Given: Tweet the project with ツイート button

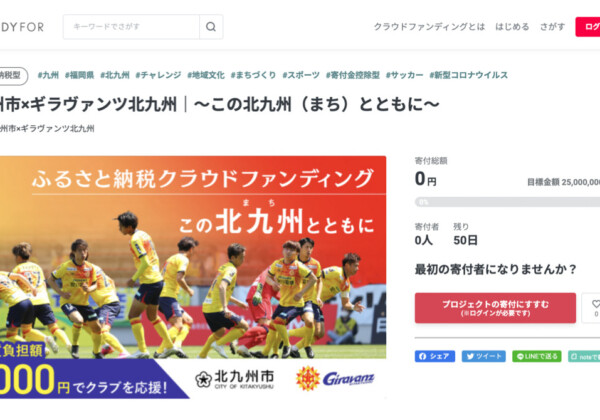Looking at the screenshot, I should click(484, 356).
